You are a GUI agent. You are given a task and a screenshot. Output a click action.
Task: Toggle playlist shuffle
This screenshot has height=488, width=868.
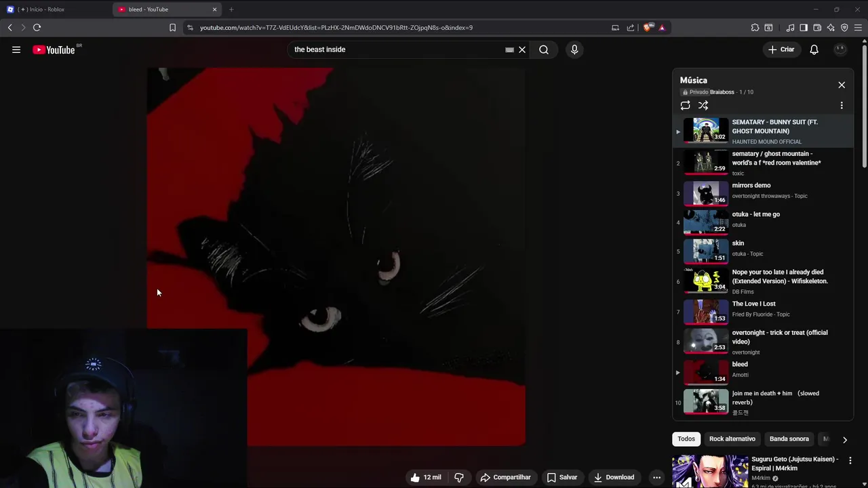(703, 106)
